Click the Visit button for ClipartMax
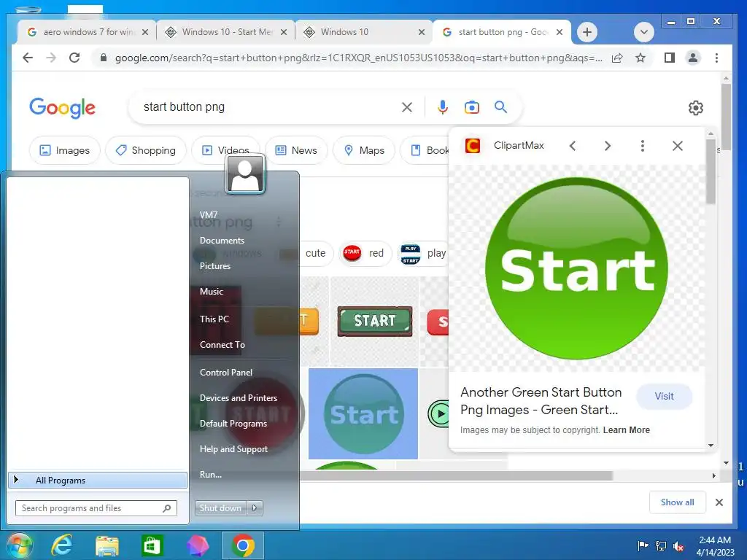Screen dimensions: 747x560 point(664,396)
